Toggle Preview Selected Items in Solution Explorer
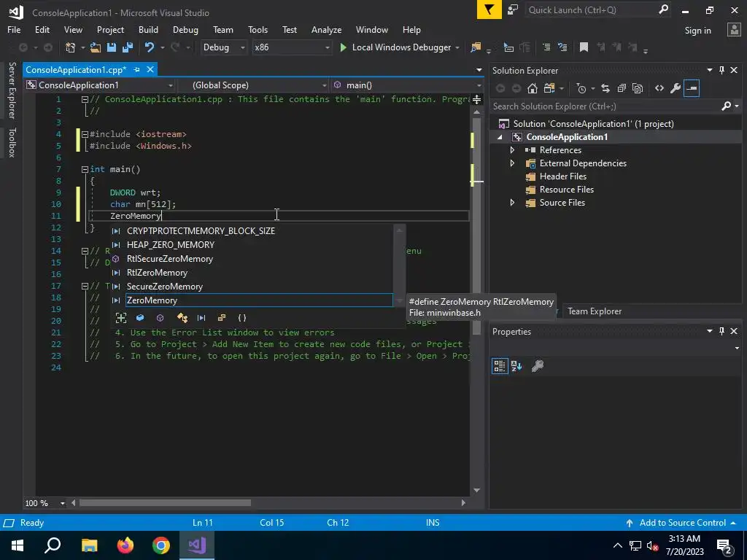 pyautogui.click(x=692, y=88)
